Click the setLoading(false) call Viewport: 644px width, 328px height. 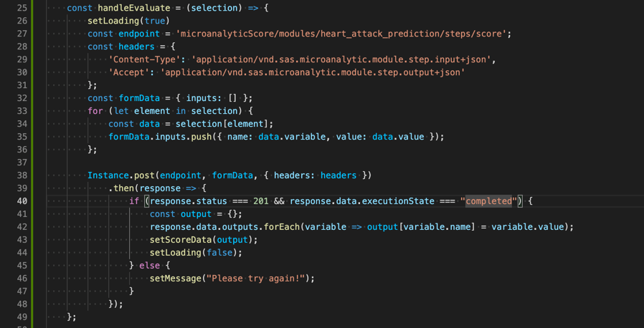(196, 253)
